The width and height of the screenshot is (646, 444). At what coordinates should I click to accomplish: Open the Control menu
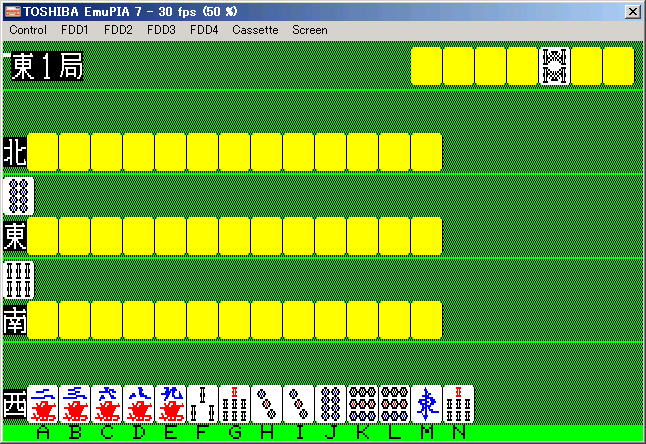click(28, 30)
